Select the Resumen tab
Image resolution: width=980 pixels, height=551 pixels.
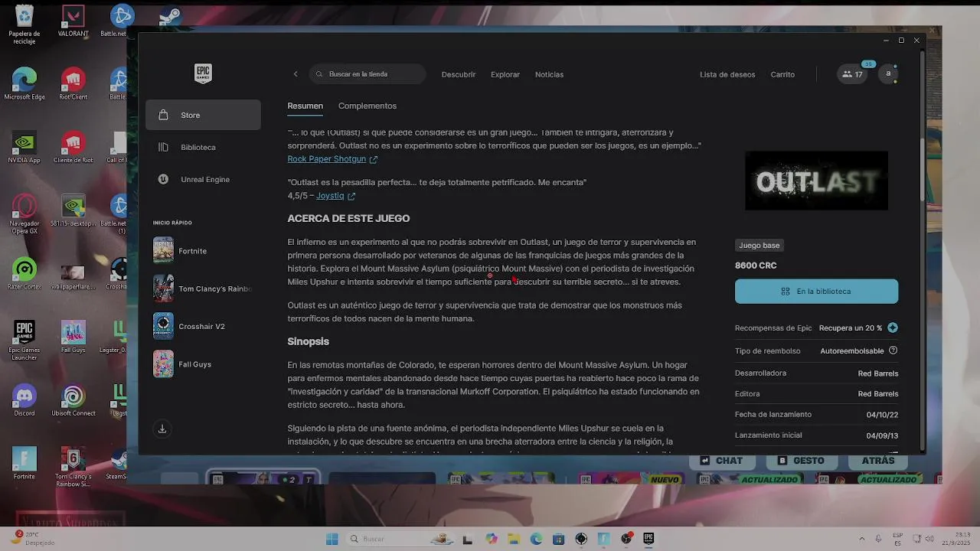point(305,106)
